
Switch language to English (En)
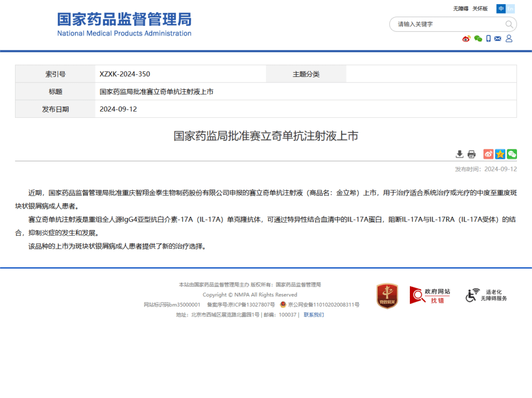pos(511,9)
